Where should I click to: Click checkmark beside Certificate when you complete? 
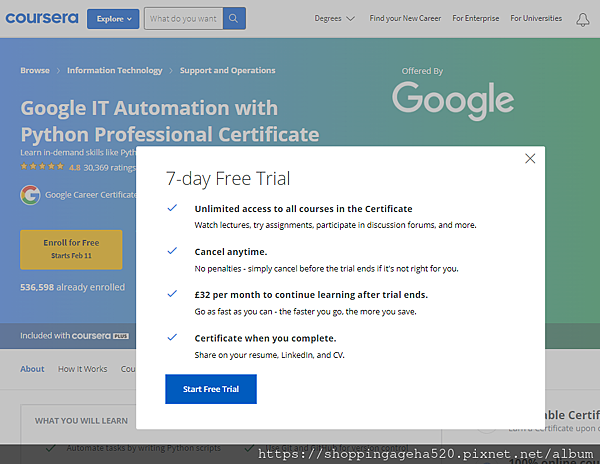click(172, 337)
